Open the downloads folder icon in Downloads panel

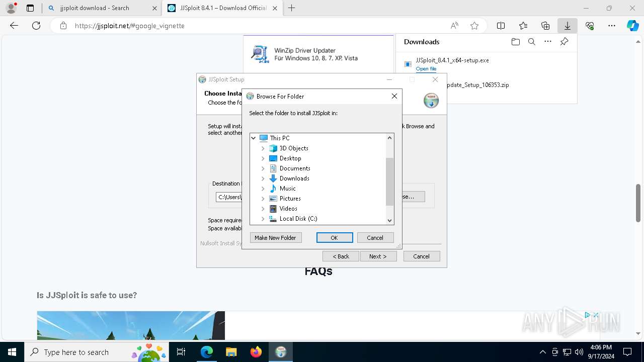(515, 42)
